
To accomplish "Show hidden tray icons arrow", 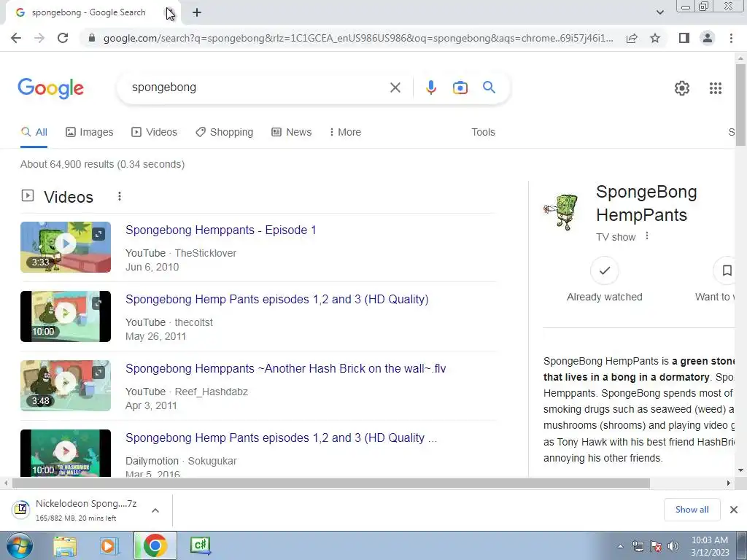I will tap(620, 546).
